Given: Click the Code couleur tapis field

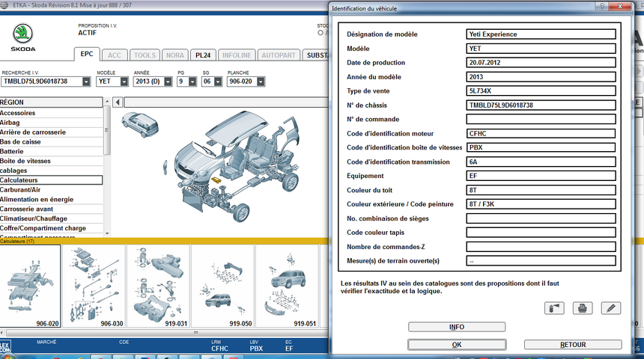Looking at the screenshot, I should [541, 232].
